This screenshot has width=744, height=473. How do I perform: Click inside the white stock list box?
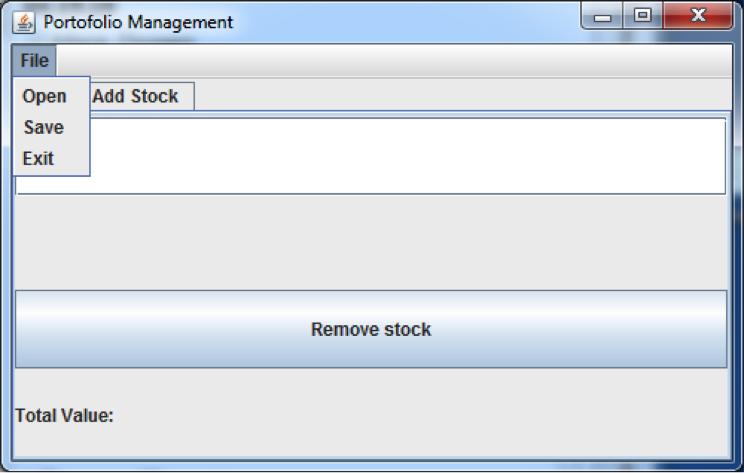click(400, 155)
